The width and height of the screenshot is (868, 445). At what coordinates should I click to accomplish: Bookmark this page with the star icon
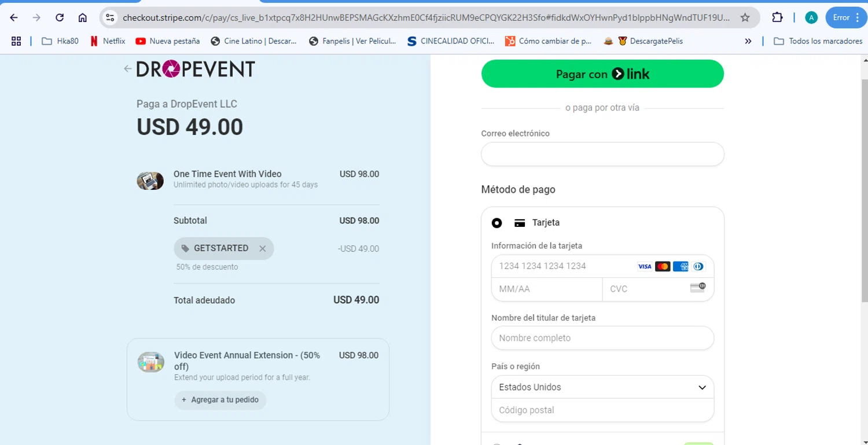745,17
